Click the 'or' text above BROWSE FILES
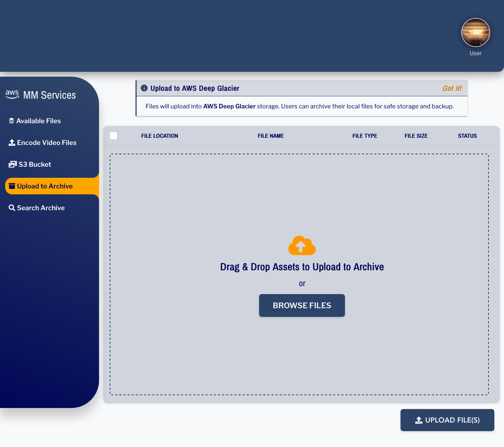The width and height of the screenshot is (504, 447). (x=302, y=284)
